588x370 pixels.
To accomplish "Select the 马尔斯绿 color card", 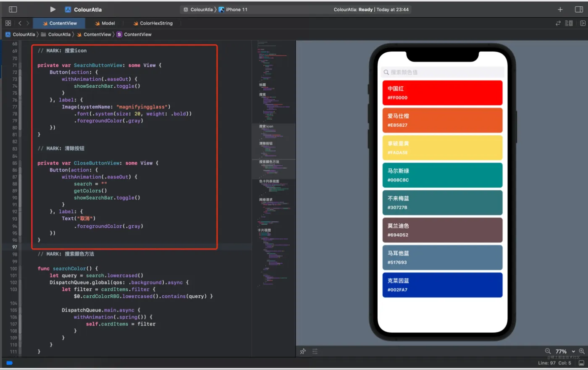I will (x=442, y=175).
